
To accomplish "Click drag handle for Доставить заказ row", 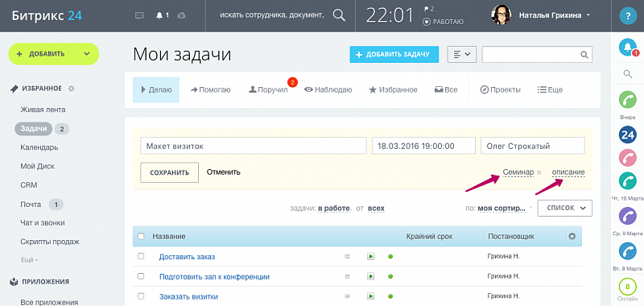I will (x=347, y=256).
